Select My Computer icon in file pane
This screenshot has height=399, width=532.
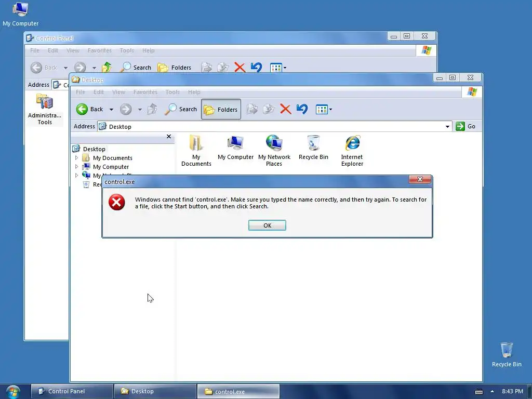point(235,148)
